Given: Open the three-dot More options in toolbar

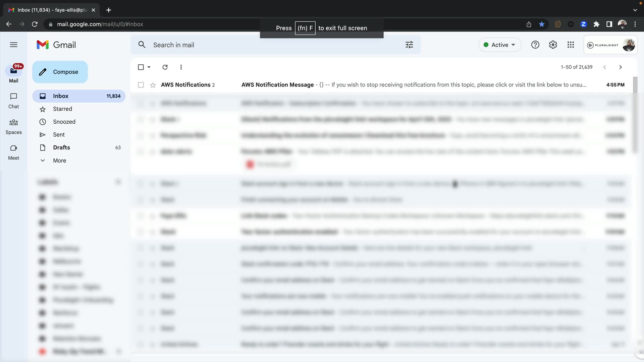Looking at the screenshot, I should 181,67.
